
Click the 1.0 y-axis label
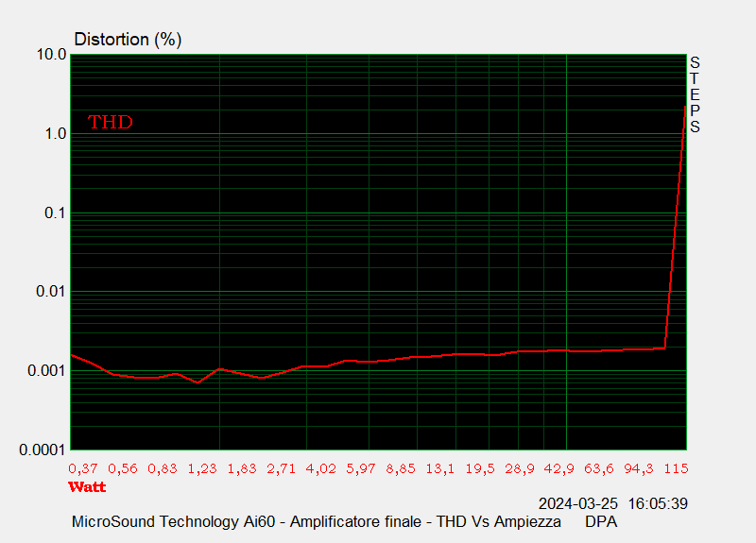(x=56, y=133)
